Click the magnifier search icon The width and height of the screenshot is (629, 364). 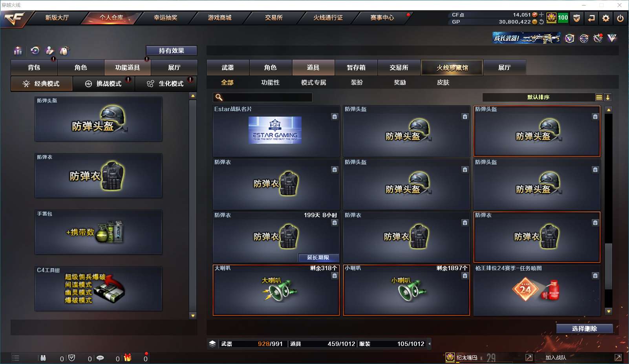tap(219, 97)
